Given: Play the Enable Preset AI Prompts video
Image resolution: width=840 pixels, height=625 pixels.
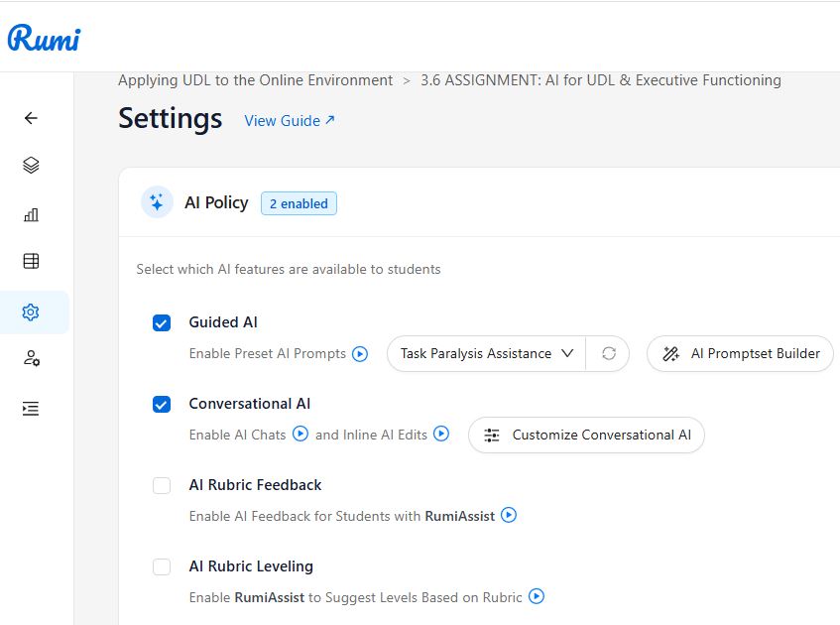Looking at the screenshot, I should coord(360,354).
